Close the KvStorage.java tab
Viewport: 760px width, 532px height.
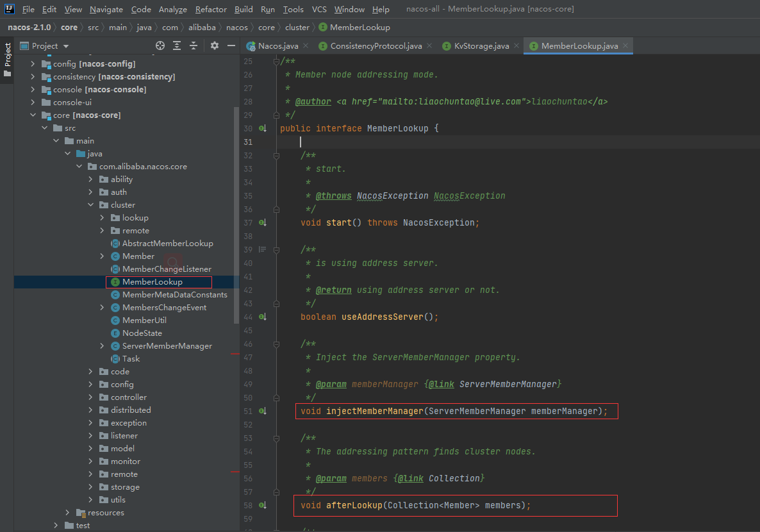(516, 46)
